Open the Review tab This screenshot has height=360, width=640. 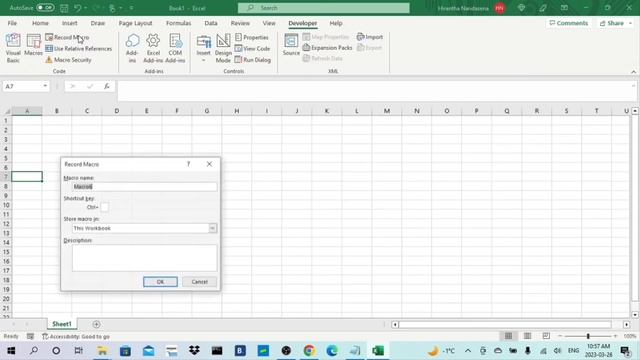coord(240,23)
